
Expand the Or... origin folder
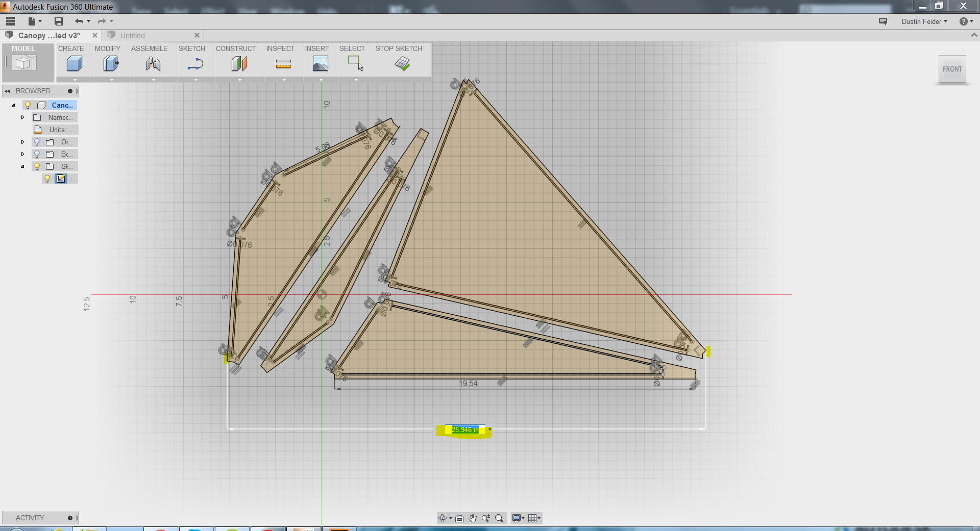(x=22, y=142)
